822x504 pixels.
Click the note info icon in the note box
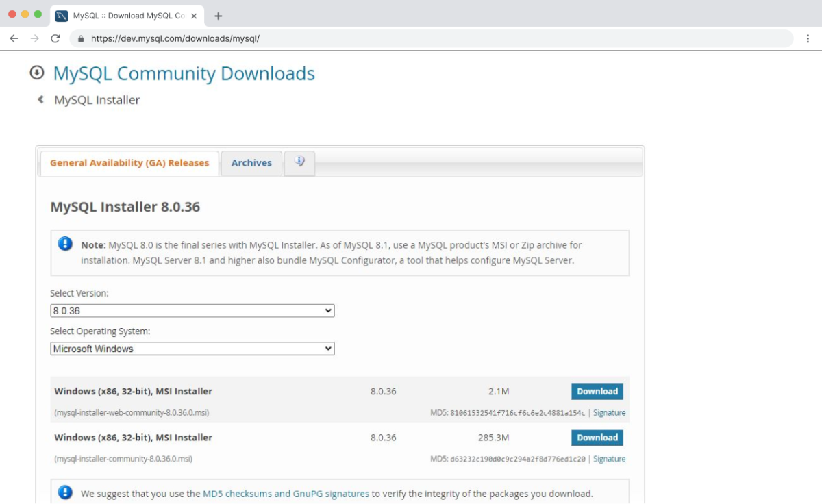pyautogui.click(x=64, y=244)
